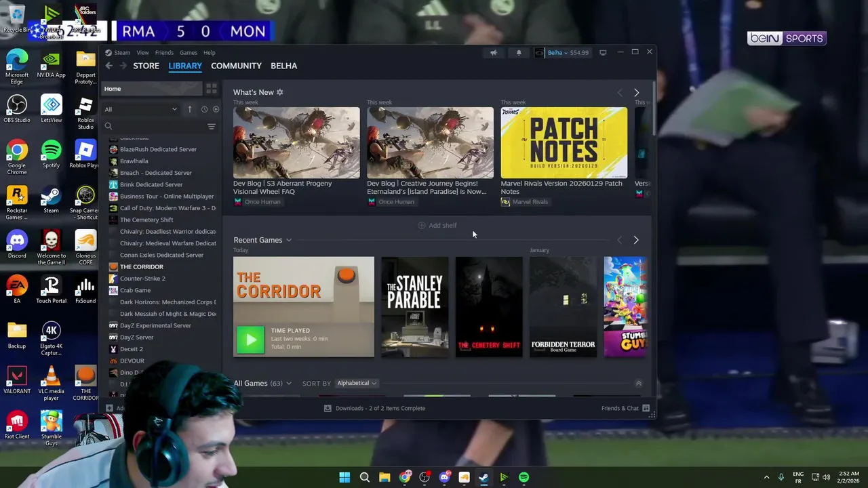Viewport: 868px width, 488px height.
Task: Open Windows Start button
Action: 344,477
